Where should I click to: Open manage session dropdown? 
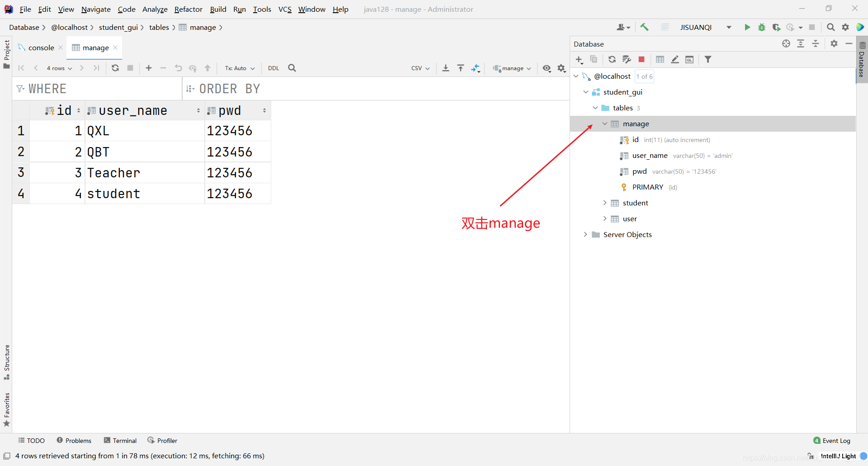[512, 68]
